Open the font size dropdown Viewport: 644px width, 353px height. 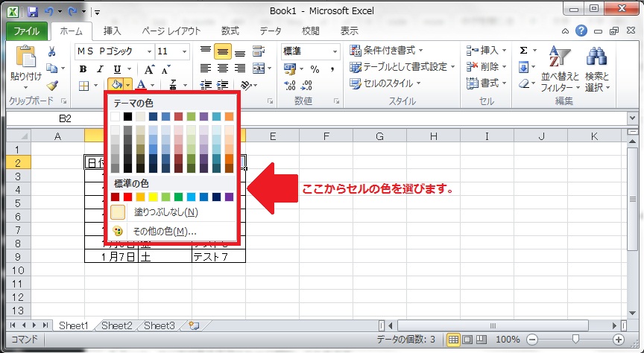[x=184, y=51]
